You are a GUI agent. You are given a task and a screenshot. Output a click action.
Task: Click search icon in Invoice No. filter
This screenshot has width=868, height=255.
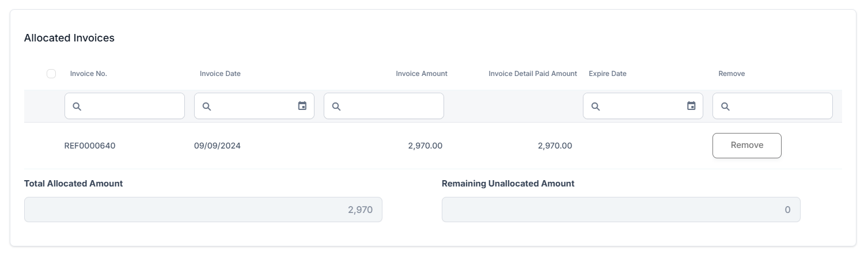pyautogui.click(x=77, y=106)
